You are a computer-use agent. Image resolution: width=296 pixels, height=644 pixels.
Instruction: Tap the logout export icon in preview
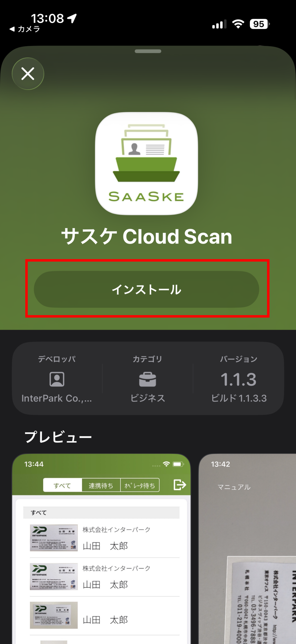[180, 485]
